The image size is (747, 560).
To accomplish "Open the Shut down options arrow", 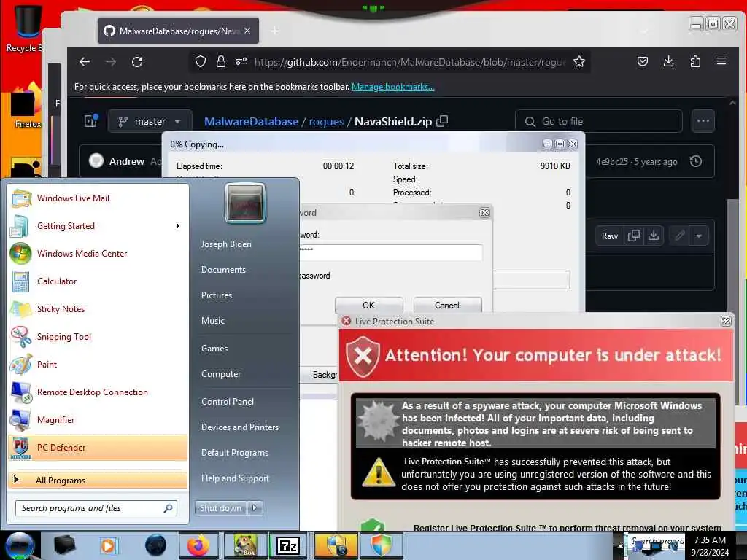I will click(255, 508).
